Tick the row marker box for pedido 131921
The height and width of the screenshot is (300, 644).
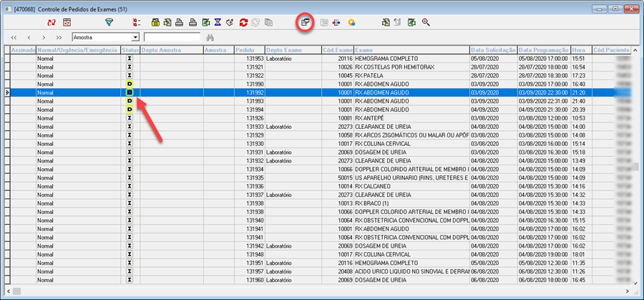7,67
